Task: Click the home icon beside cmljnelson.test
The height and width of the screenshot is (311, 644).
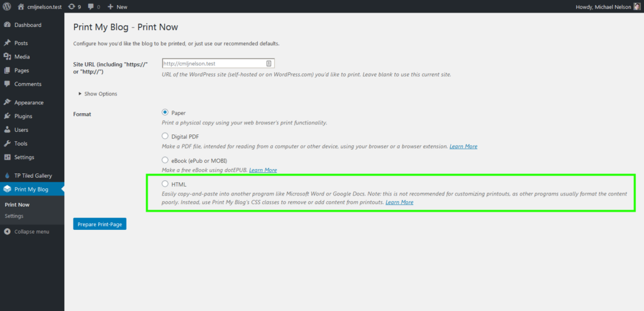Action: coord(21,6)
